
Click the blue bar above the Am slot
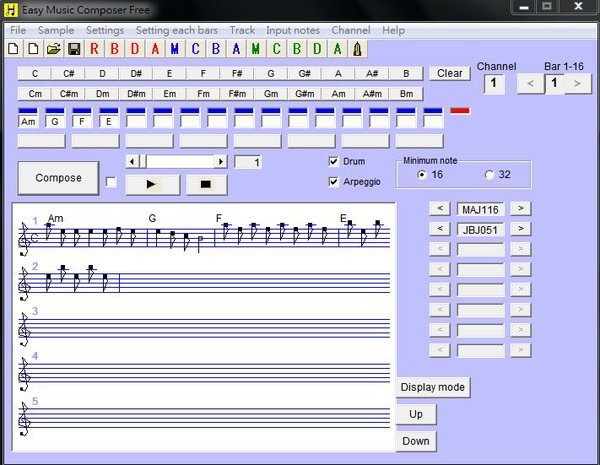click(28, 111)
